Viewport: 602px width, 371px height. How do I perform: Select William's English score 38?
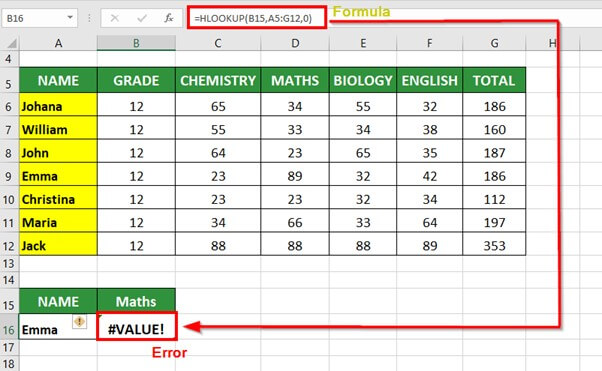pos(430,129)
